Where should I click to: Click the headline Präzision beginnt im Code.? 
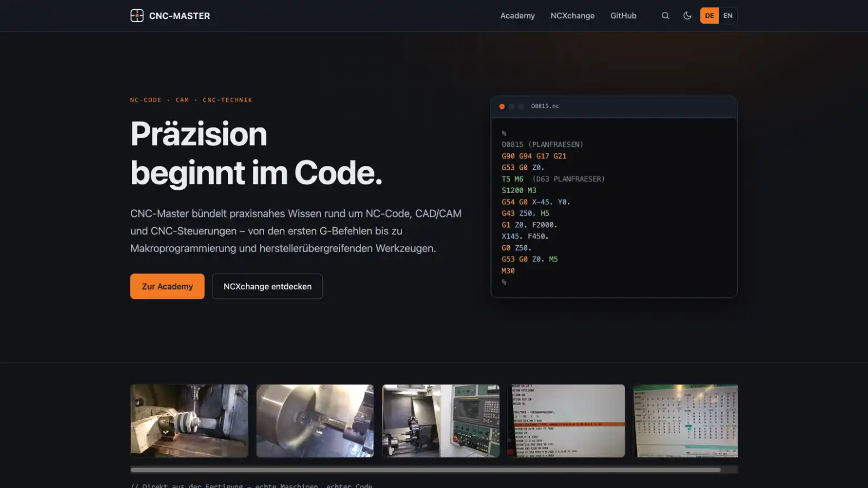(x=256, y=153)
